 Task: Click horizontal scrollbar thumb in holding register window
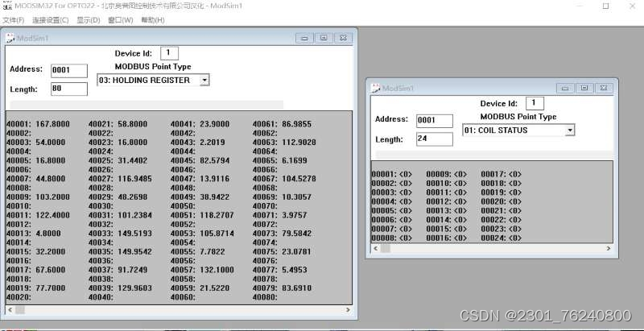(x=19, y=309)
